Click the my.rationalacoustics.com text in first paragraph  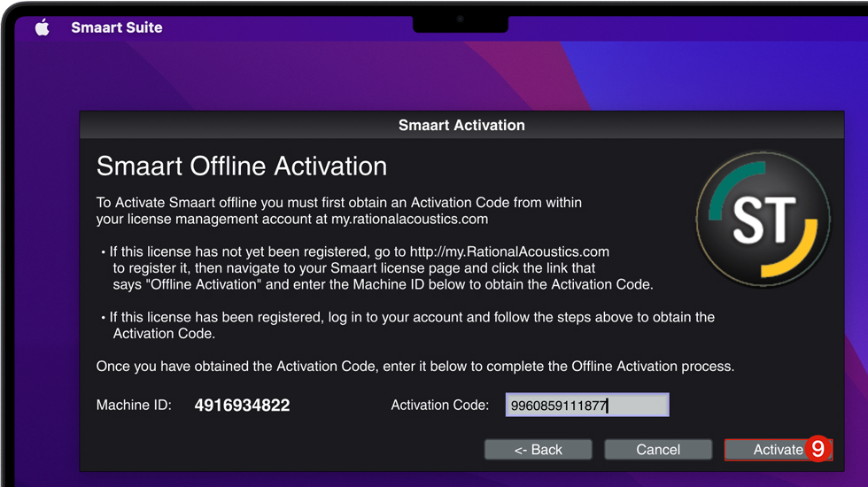pos(409,220)
